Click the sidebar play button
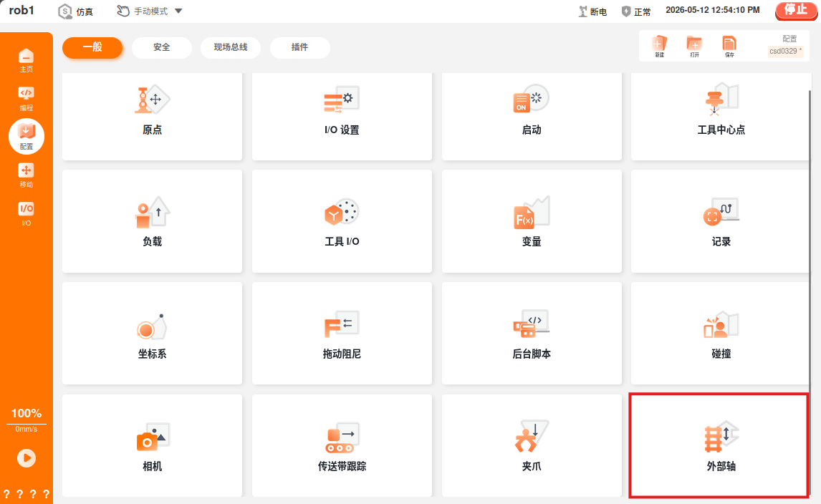Viewport: 821px width, 504px height. [x=27, y=458]
